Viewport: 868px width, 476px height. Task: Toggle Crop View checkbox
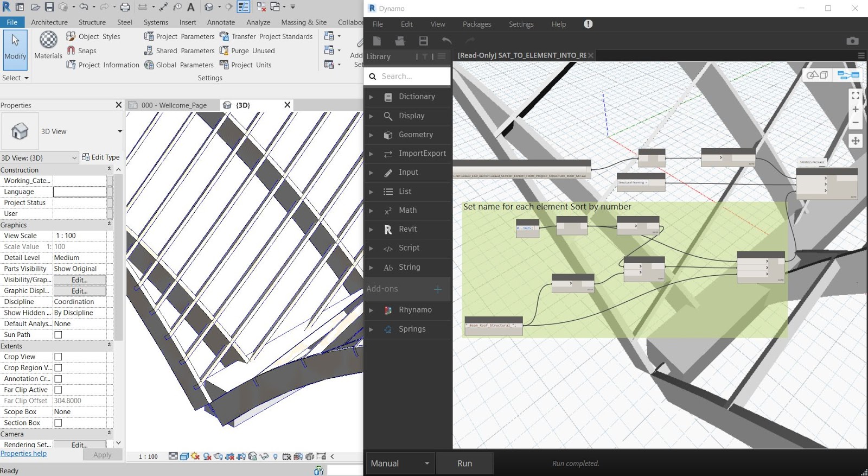click(x=58, y=357)
